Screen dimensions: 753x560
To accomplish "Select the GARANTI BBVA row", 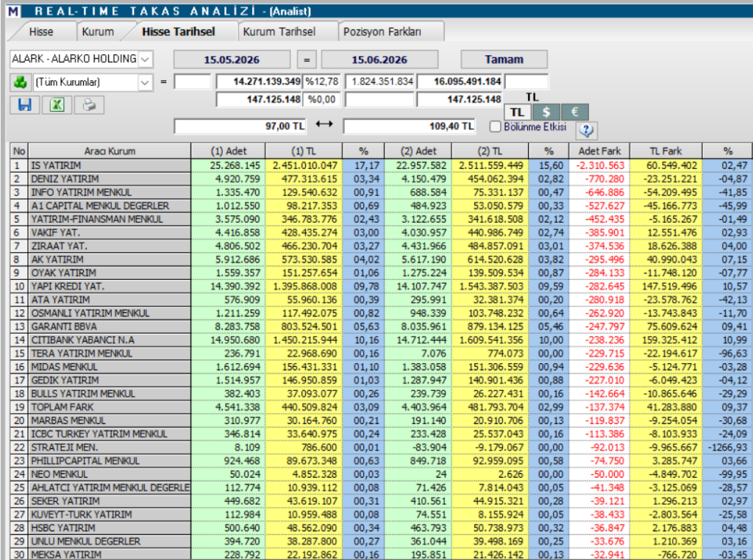I will (382, 327).
